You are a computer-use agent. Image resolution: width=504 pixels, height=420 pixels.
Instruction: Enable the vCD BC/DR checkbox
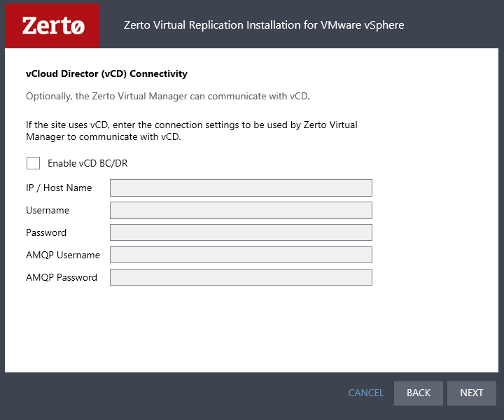(33, 163)
